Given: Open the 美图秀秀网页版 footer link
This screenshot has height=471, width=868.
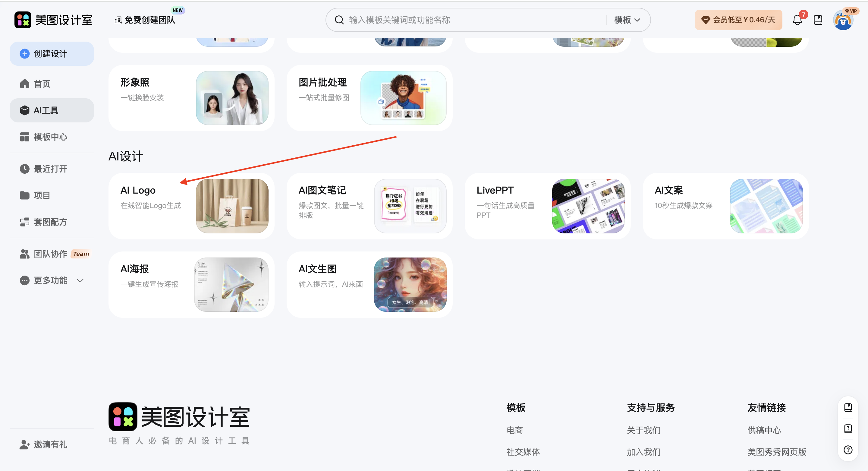Looking at the screenshot, I should [777, 452].
